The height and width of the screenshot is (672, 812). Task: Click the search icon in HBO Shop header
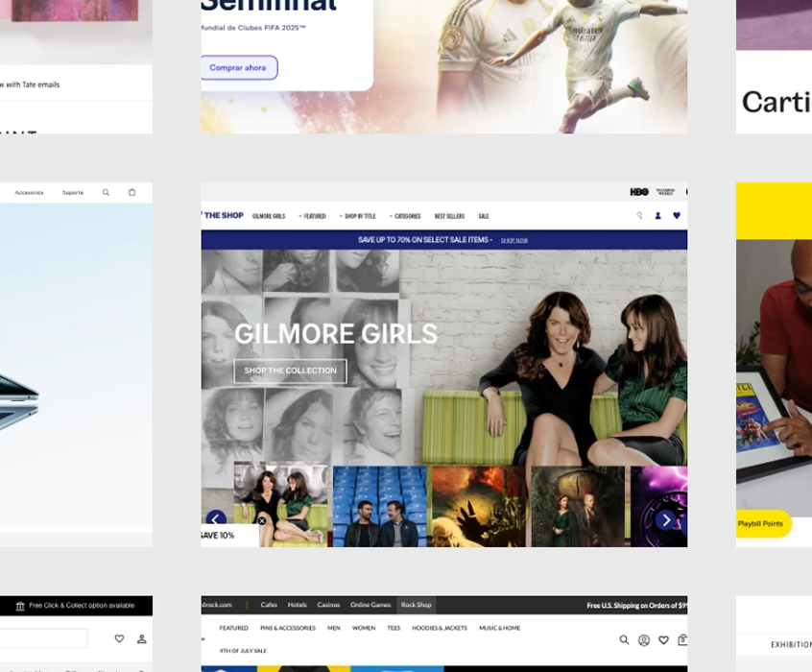[639, 216]
